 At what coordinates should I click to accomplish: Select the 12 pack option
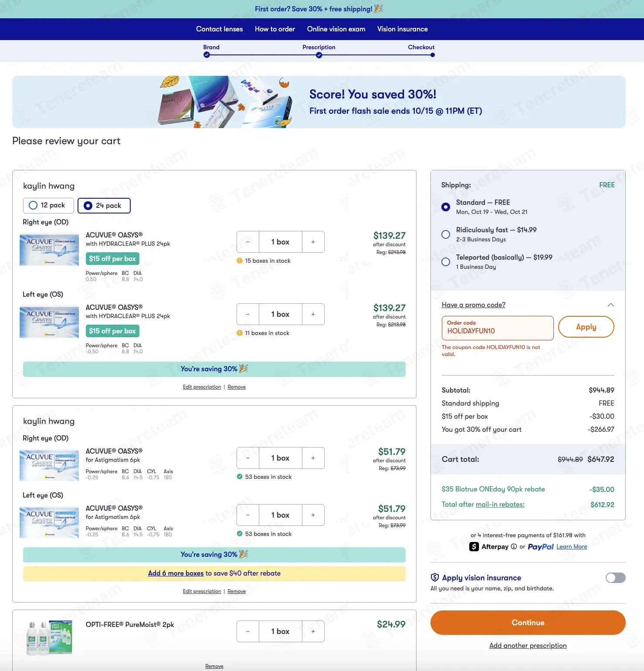pos(48,205)
